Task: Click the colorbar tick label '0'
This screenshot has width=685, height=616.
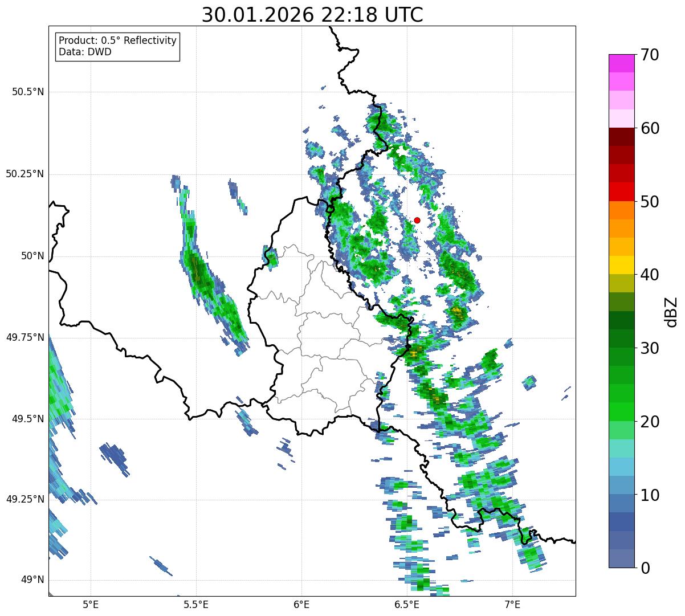Action: pos(645,568)
